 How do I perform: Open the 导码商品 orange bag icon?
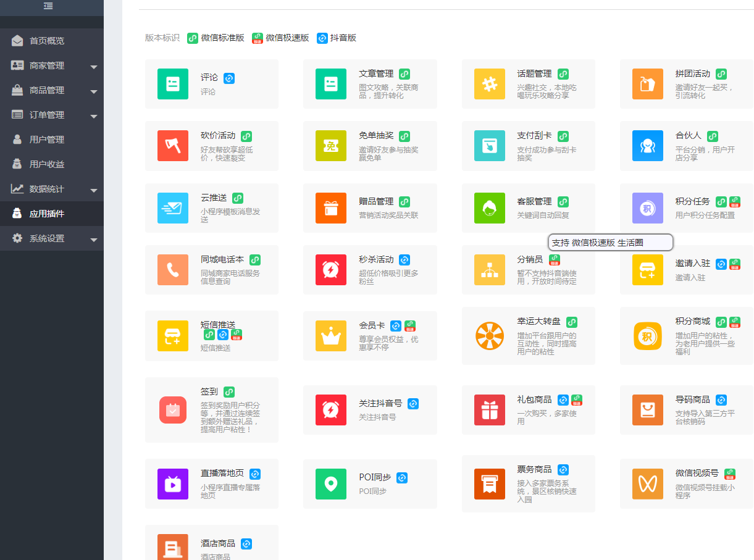(x=648, y=410)
